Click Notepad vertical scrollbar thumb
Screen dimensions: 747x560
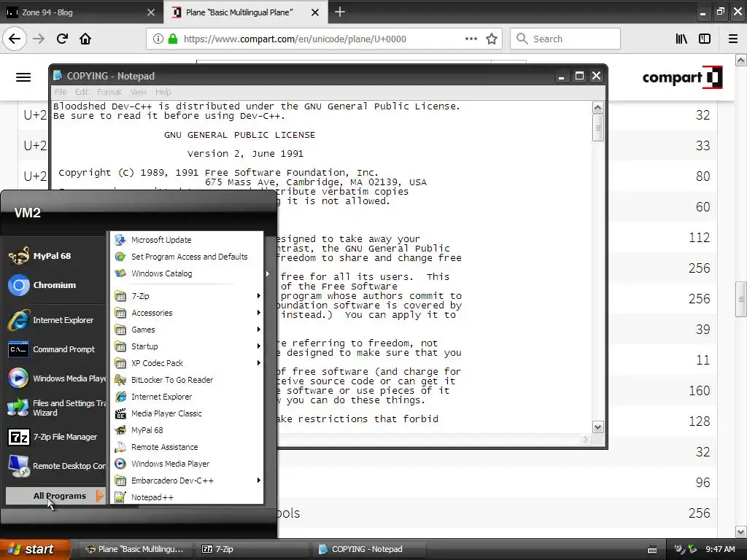pos(598,128)
